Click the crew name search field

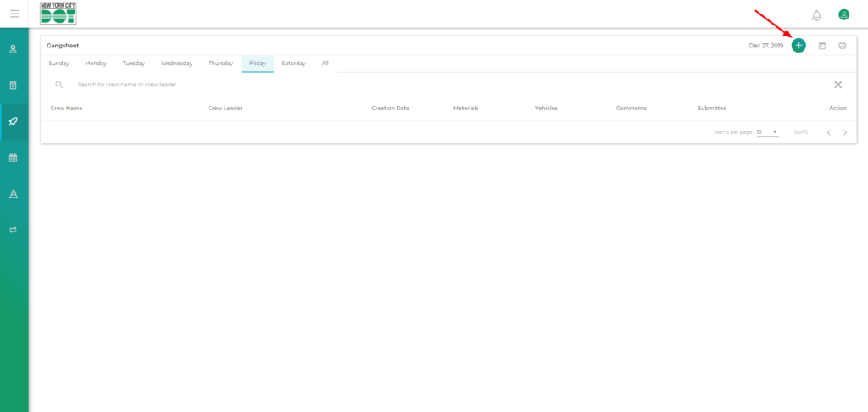click(x=339, y=85)
